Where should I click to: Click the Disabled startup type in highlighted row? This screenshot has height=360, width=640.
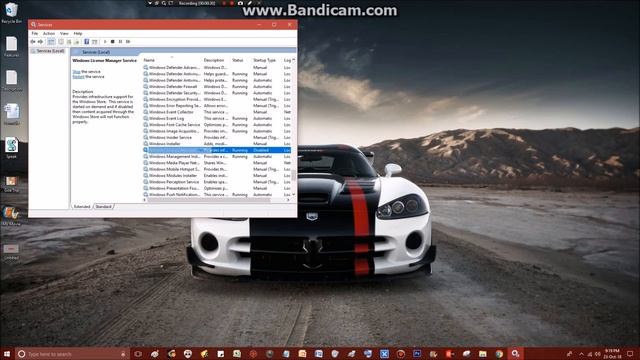click(x=261, y=150)
